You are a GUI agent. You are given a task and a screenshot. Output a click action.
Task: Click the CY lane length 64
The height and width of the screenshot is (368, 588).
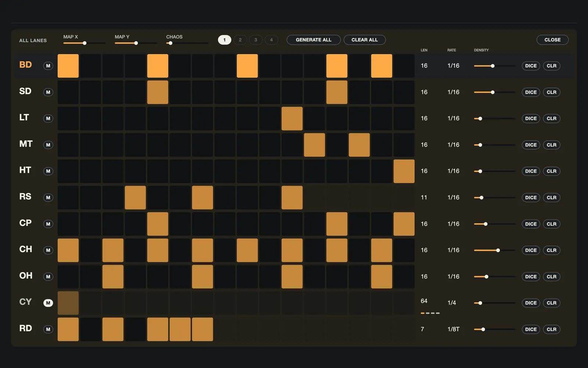pos(424,301)
